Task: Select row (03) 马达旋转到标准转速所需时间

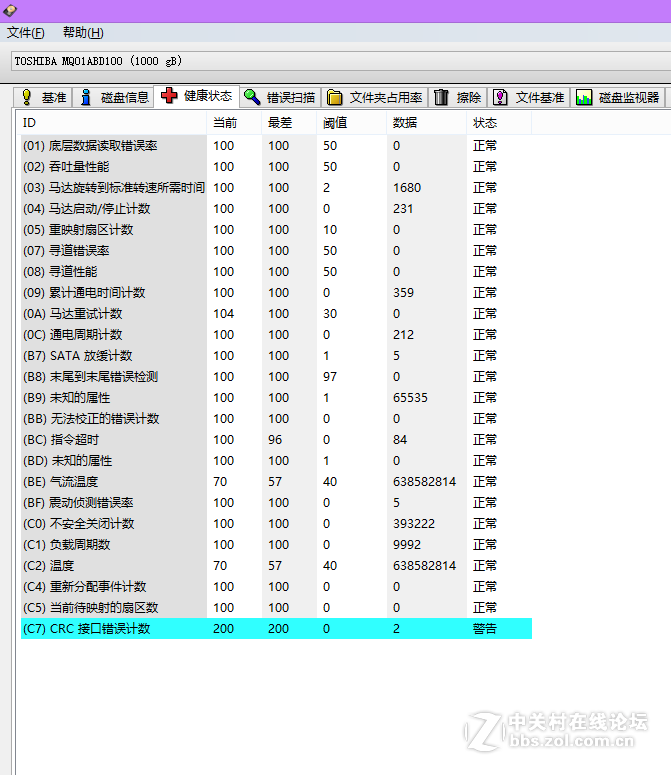Action: click(276, 188)
